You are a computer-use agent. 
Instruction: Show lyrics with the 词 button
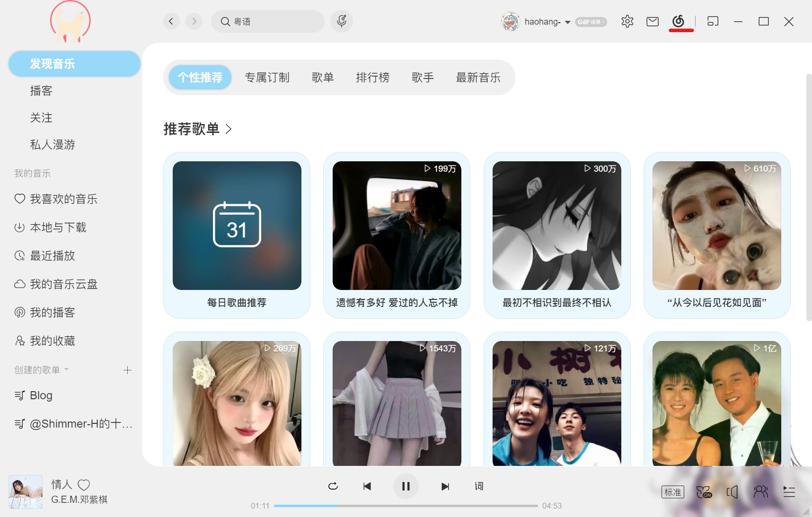pyautogui.click(x=479, y=486)
